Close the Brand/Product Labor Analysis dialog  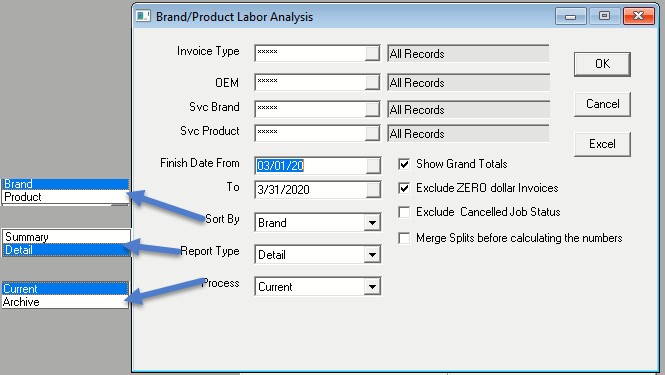click(x=639, y=17)
